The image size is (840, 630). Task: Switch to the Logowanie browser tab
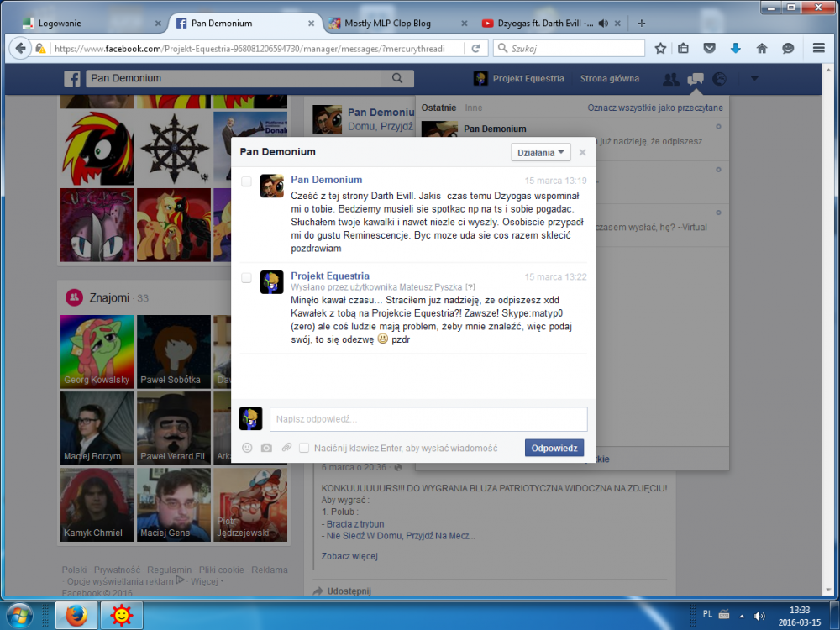84,23
